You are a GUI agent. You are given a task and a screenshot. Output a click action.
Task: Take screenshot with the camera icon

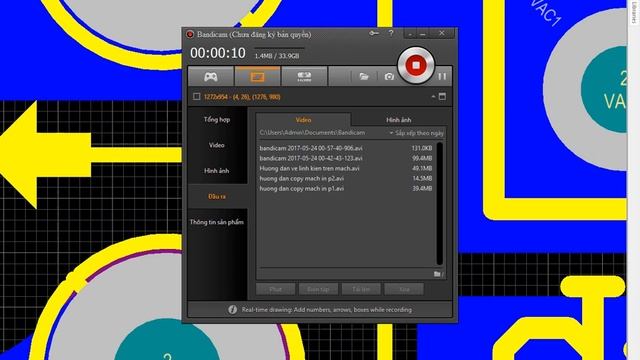(x=389, y=76)
